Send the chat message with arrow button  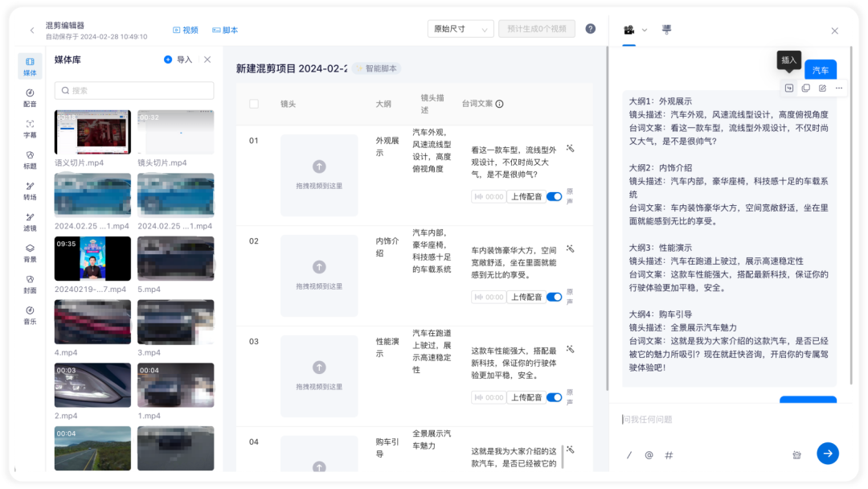coord(828,454)
